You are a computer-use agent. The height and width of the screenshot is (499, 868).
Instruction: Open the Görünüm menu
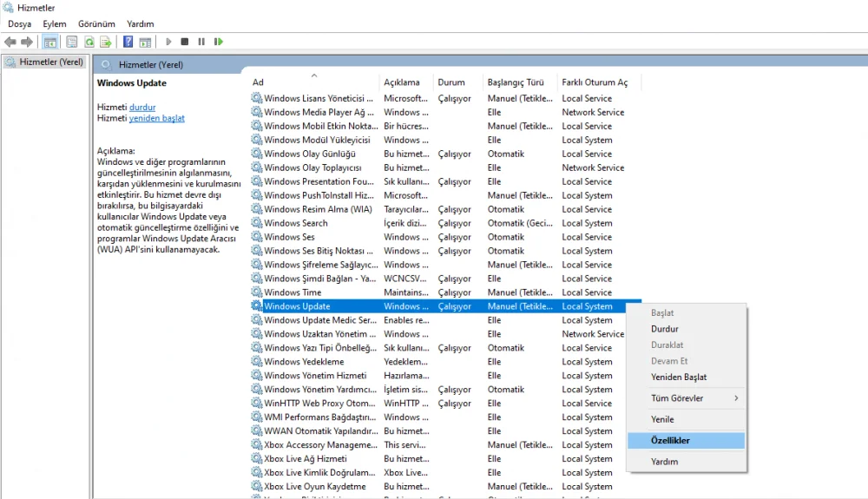click(x=96, y=23)
